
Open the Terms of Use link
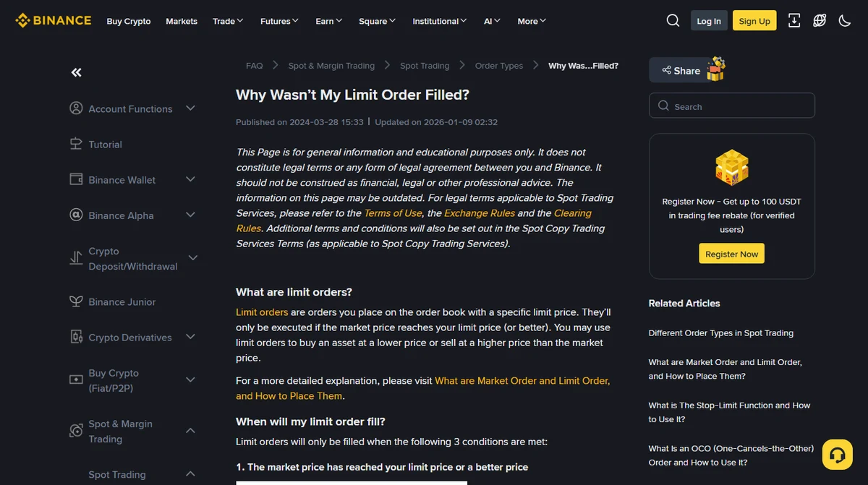[393, 213]
